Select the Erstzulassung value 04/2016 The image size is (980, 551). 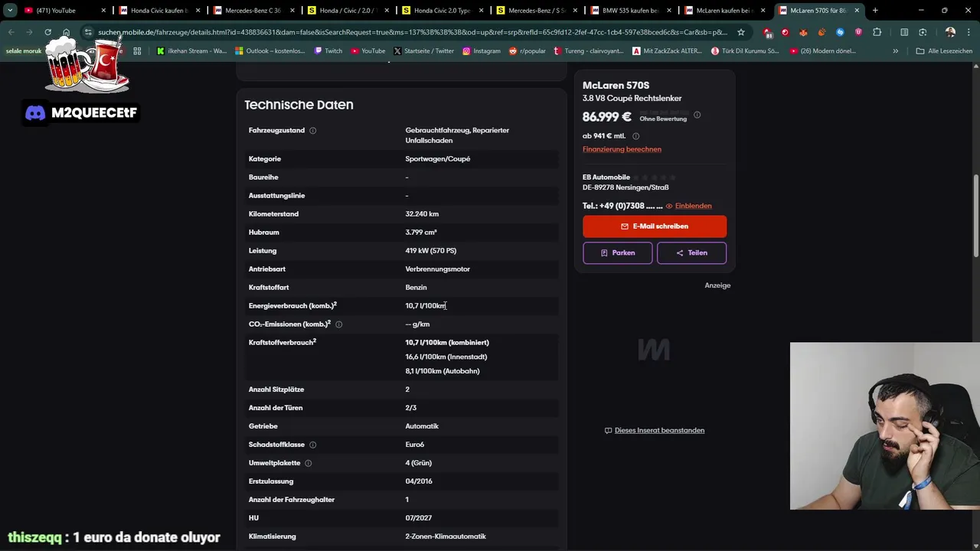tap(419, 481)
